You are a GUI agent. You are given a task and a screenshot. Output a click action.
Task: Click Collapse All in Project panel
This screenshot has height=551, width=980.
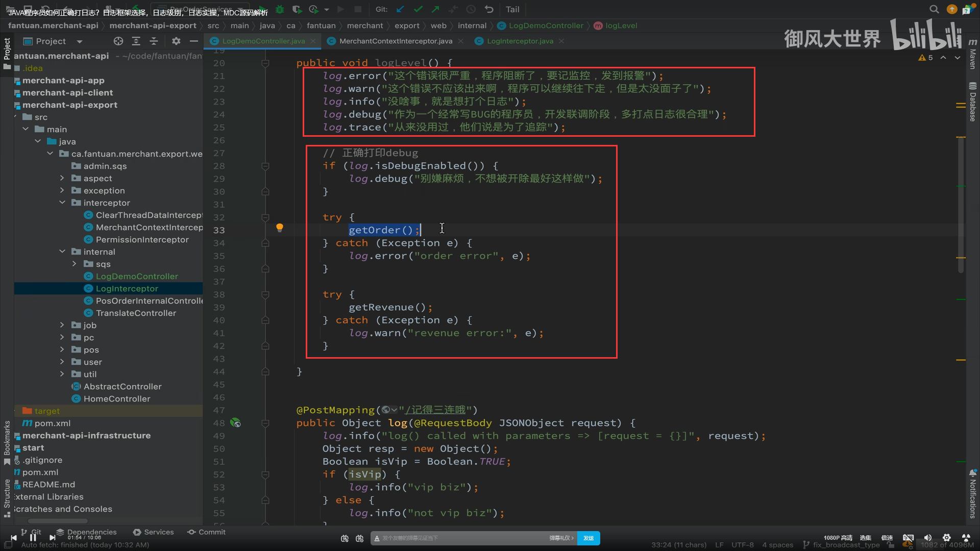pos(154,41)
